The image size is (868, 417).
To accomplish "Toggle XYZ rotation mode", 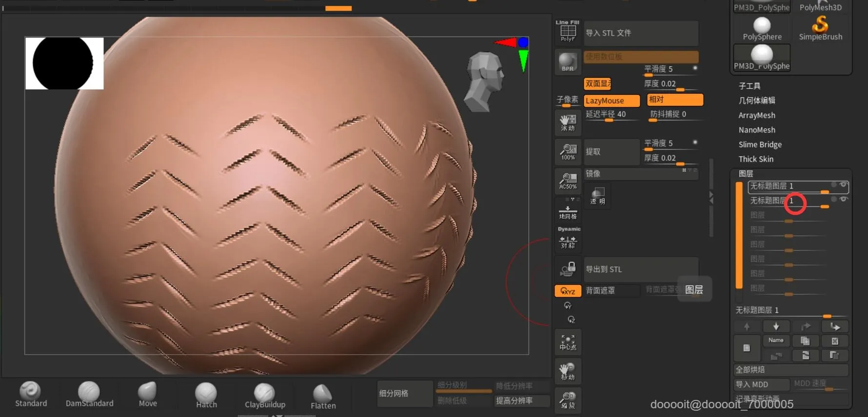I will [568, 291].
